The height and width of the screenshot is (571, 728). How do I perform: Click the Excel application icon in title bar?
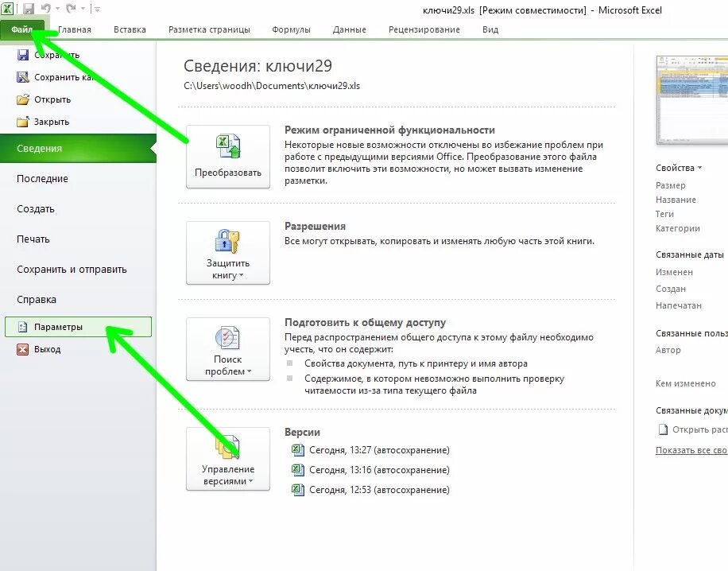[7, 9]
